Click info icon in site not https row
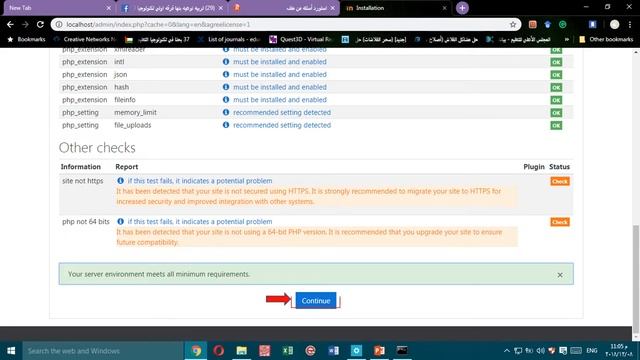The image size is (640, 360). 120,180
